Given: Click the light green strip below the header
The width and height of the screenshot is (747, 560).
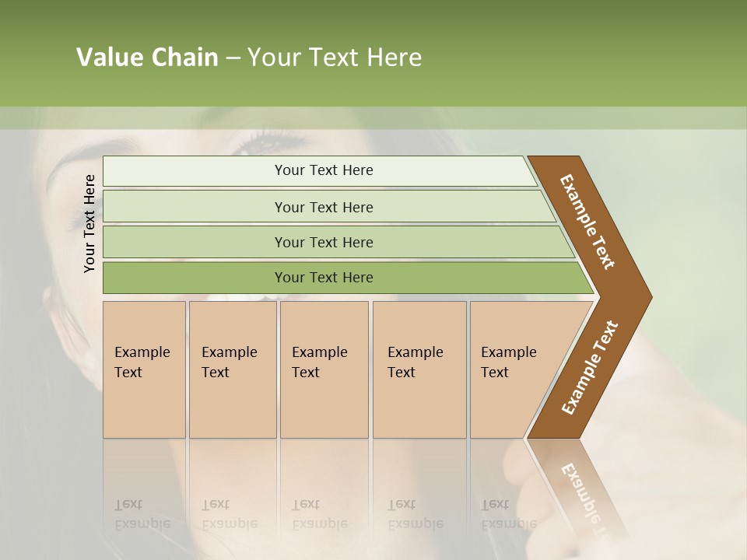Looking at the screenshot, I should click(x=373, y=118).
